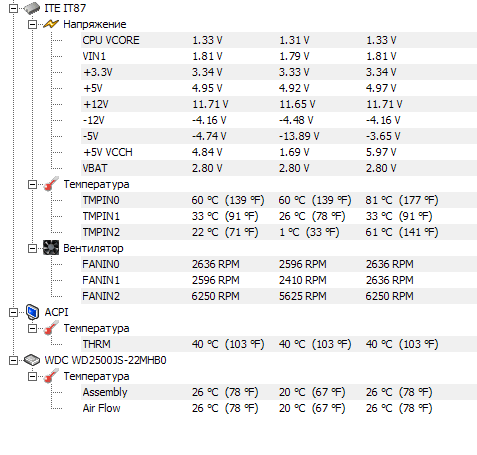The image size is (477, 455).
Task: Select the THRM temperature entry
Action: [279, 344]
